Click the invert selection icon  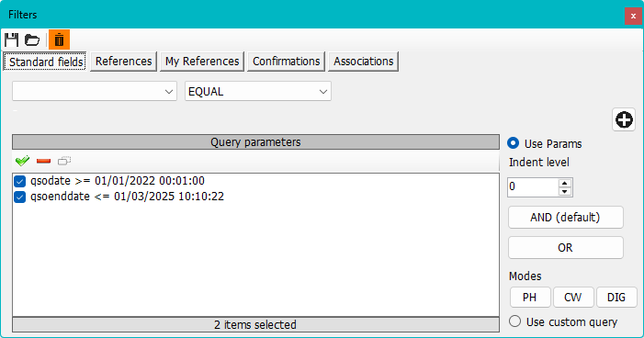pyautogui.click(x=64, y=161)
